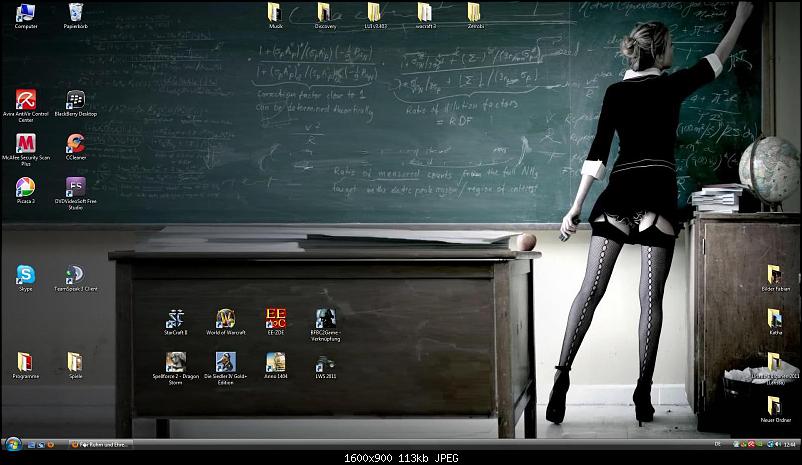Select the CCleaner shortcut
802x465 pixels.
(75, 144)
